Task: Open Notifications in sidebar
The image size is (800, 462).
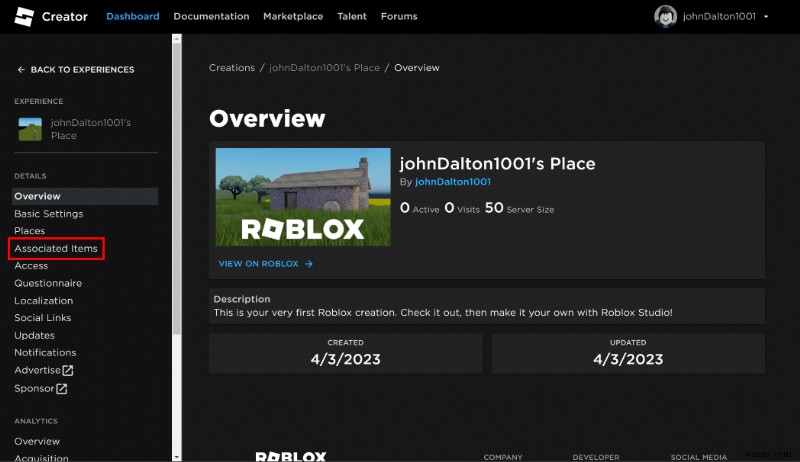Action: (x=45, y=352)
